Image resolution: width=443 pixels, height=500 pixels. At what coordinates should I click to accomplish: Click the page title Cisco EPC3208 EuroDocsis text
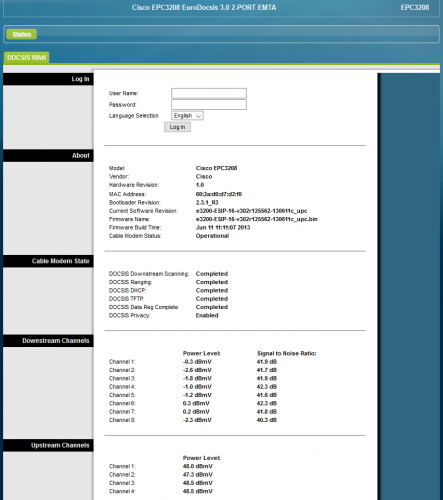204,7
